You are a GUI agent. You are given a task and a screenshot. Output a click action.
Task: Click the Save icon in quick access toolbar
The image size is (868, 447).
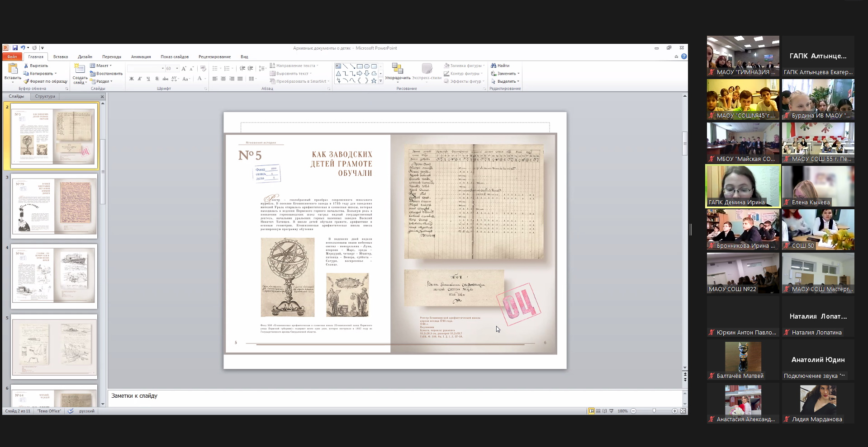coord(15,48)
